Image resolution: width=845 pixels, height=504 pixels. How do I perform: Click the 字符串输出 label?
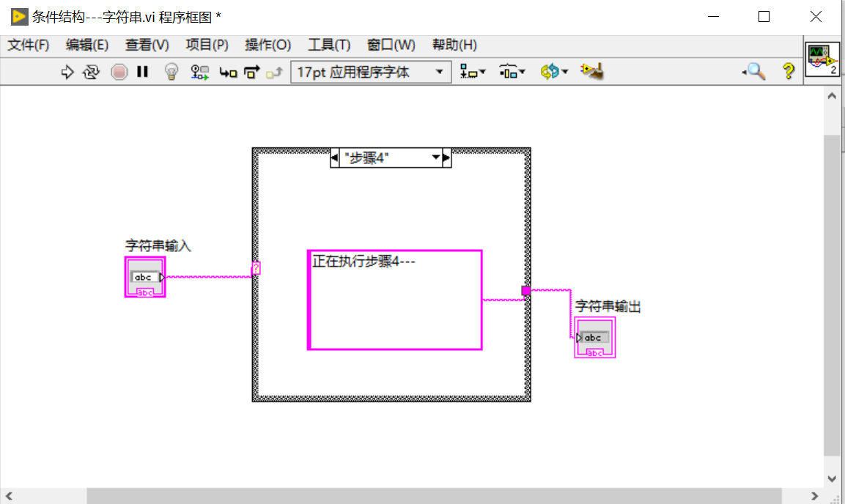tap(608, 306)
